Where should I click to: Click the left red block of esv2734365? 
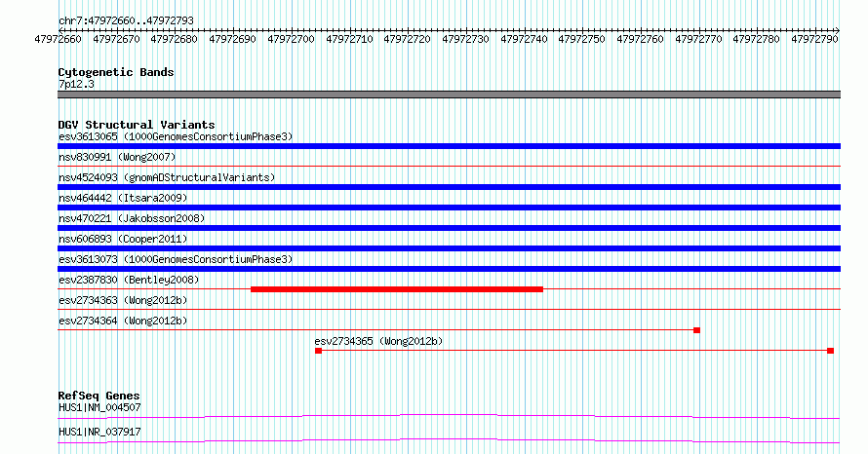tap(318, 351)
